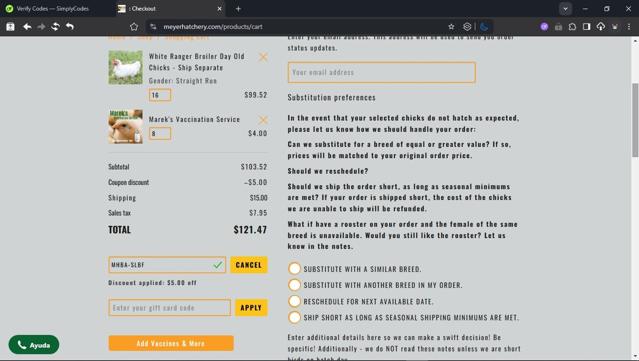Click the undo arrow in the toolbar
This screenshot has height=361, width=639.
[70, 26]
